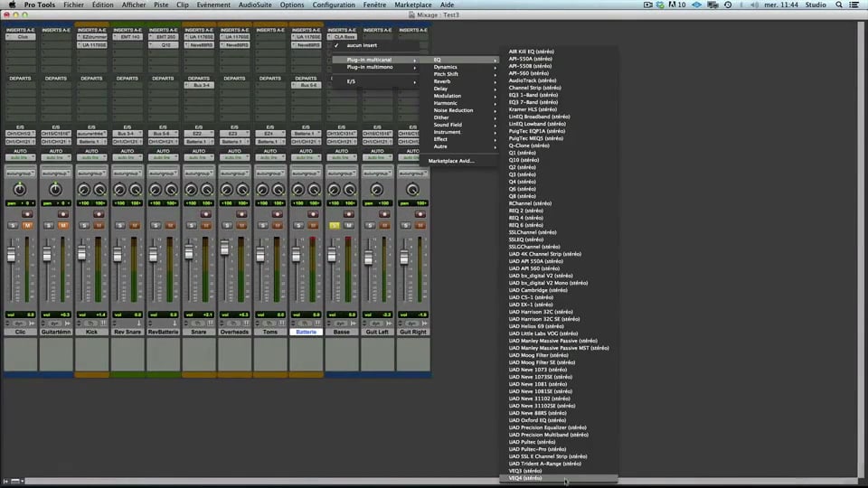Click the pan knob on Guitartémn track
Viewport: 868px width, 488px height.
point(55,190)
